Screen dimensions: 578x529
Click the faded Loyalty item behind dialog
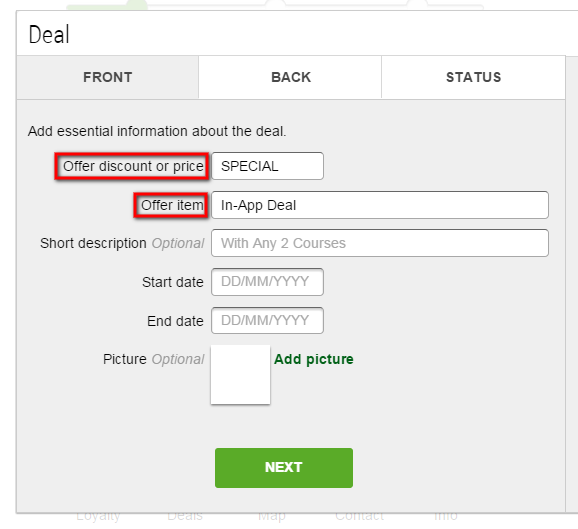(x=98, y=516)
